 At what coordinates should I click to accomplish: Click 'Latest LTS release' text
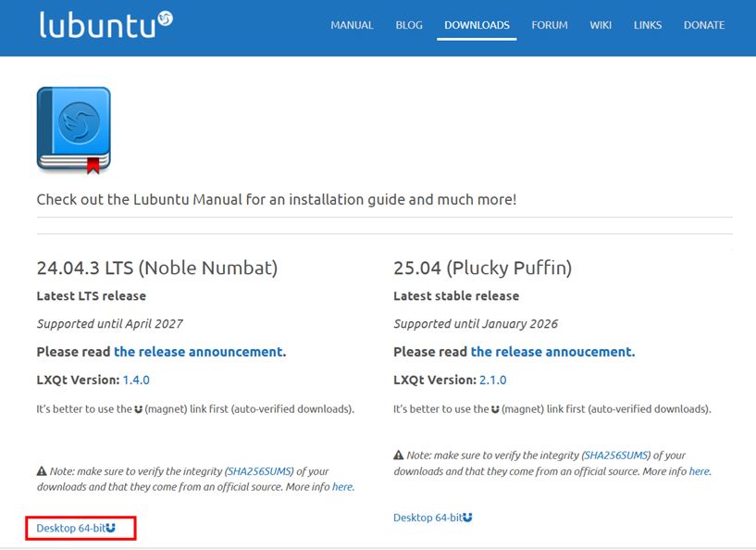point(91,295)
